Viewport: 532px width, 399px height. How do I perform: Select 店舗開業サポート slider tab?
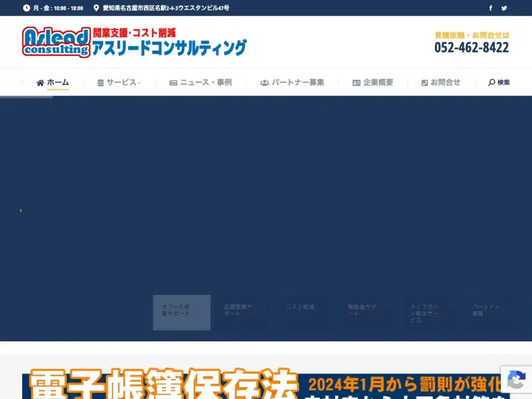244,312
